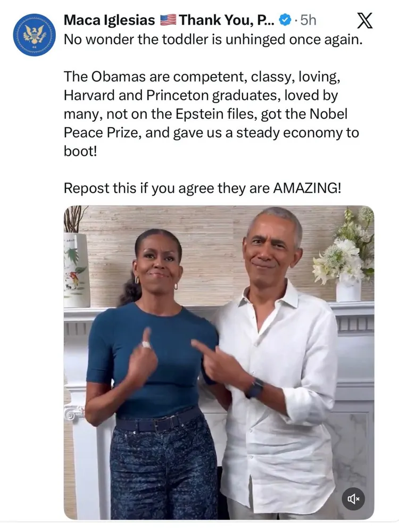This screenshot has height=532, width=399.
Task: Click the American flag emoji in the name
Action: point(168,20)
